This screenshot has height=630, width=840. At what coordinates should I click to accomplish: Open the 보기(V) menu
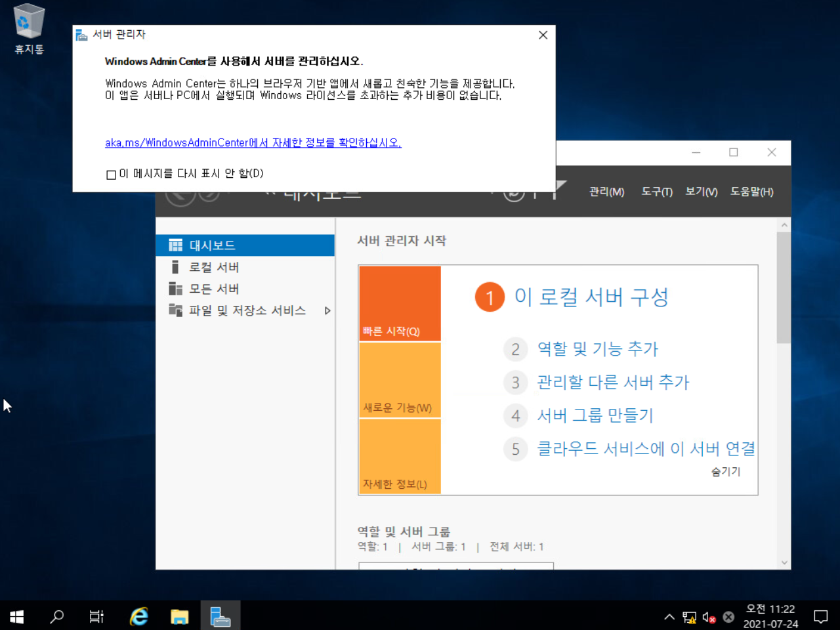coord(702,192)
